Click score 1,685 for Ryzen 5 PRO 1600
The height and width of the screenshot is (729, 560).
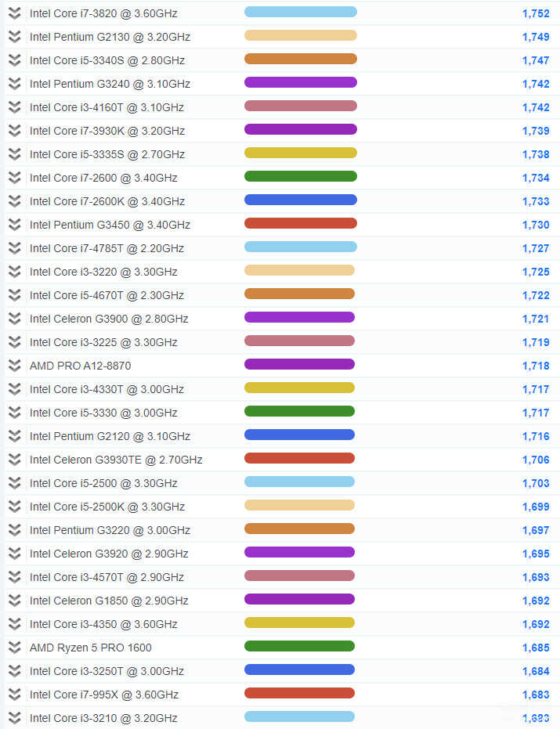coord(536,648)
